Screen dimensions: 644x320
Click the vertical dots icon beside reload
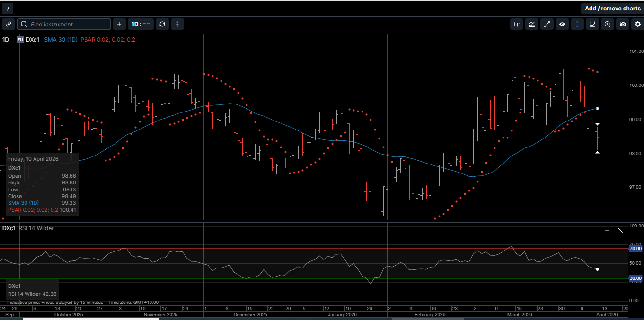coord(177,24)
